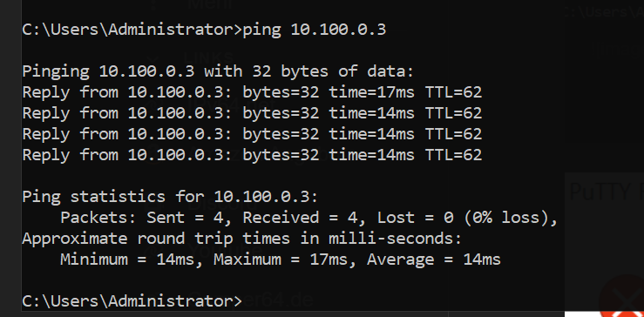The width and height of the screenshot is (644, 317).
Task: Click the 'Ping statistics for 10.100.0.3' line
Action: pyautogui.click(x=170, y=197)
